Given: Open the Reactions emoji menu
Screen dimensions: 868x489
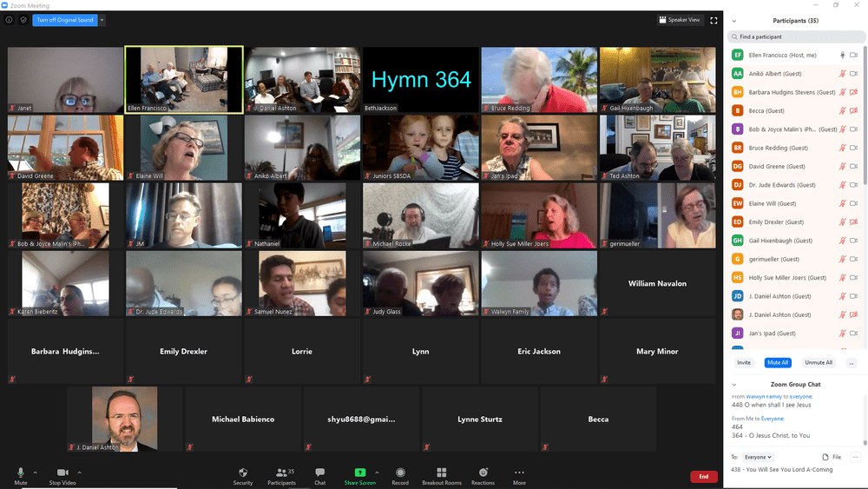Looking at the screenshot, I should click(x=483, y=473).
